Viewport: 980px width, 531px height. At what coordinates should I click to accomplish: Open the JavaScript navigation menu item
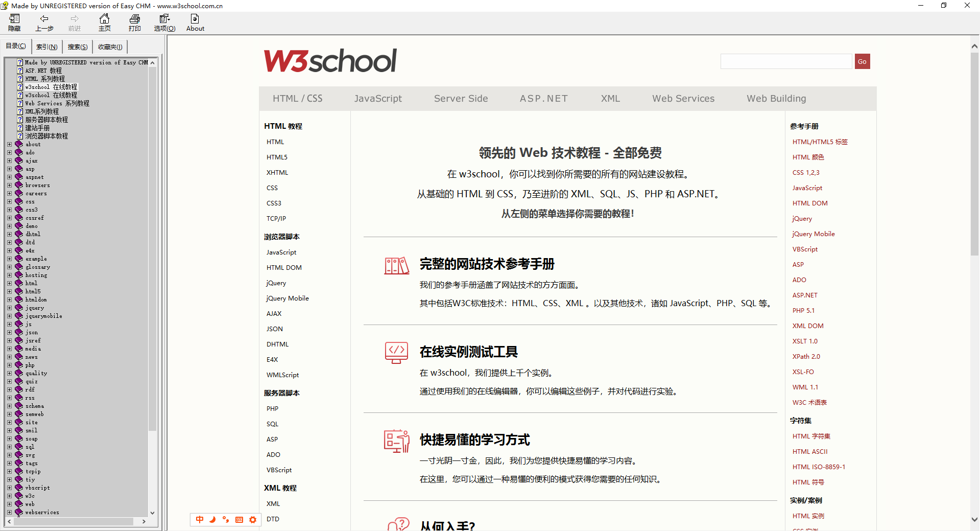tap(378, 99)
